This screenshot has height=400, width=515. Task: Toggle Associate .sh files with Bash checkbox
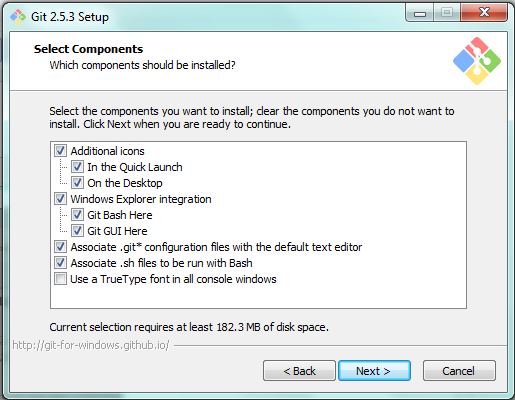coord(60,263)
